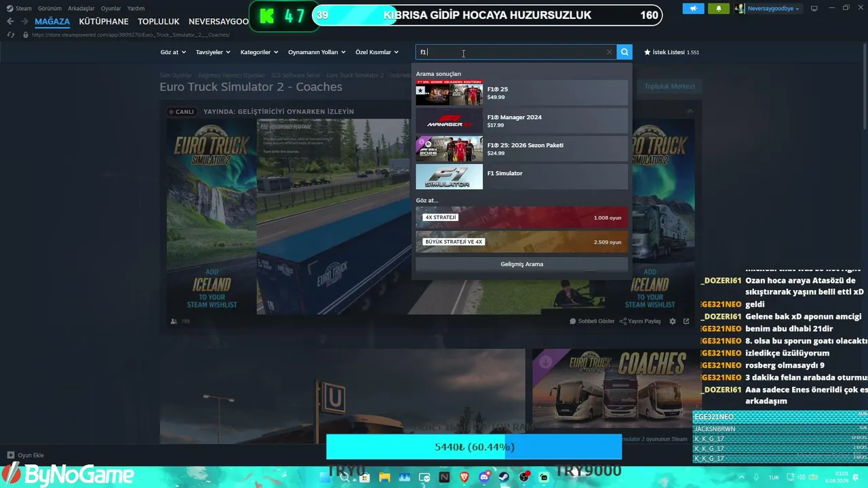868x488 pixels.
Task: Click the magnifier search button in Steam store
Action: pos(625,52)
